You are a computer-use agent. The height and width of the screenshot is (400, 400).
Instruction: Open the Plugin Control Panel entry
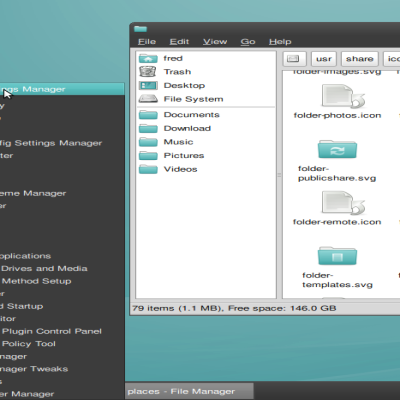[x=51, y=331]
